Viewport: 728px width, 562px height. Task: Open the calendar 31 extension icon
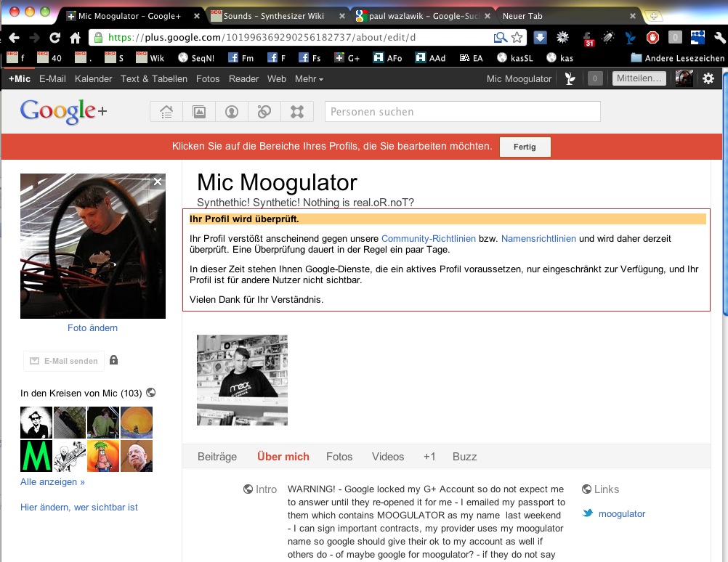click(x=589, y=38)
